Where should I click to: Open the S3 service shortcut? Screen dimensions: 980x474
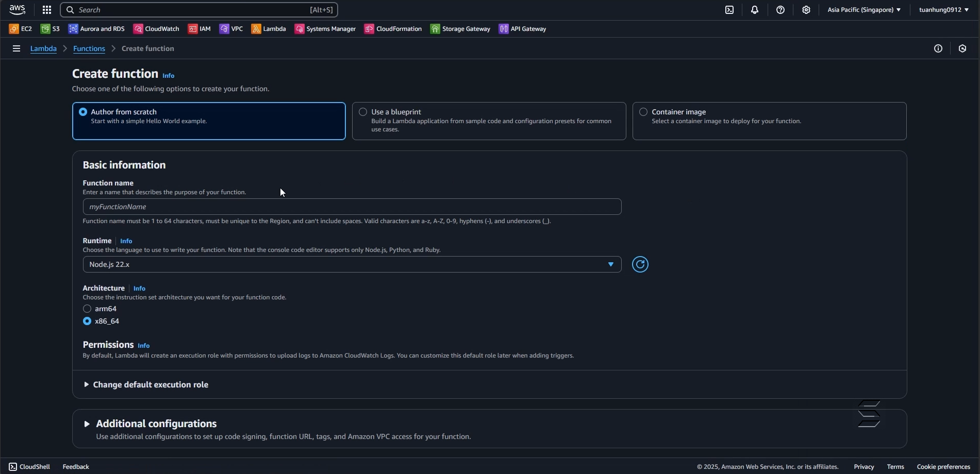50,29
